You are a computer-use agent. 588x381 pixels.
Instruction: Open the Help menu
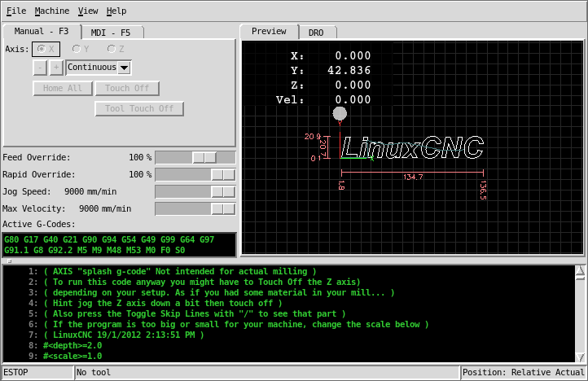click(116, 11)
